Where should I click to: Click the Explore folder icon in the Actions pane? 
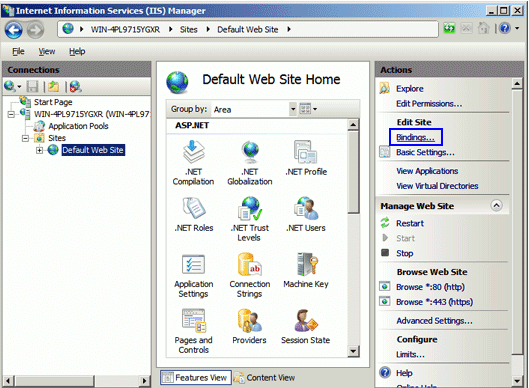click(385, 88)
